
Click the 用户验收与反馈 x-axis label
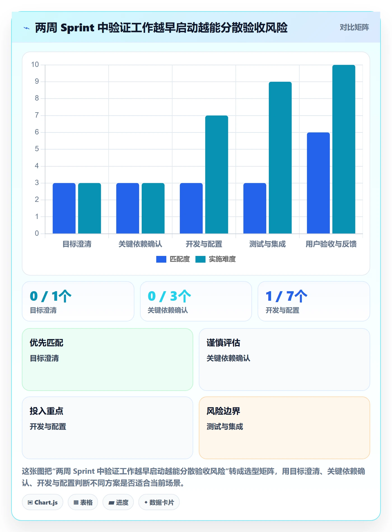point(331,244)
